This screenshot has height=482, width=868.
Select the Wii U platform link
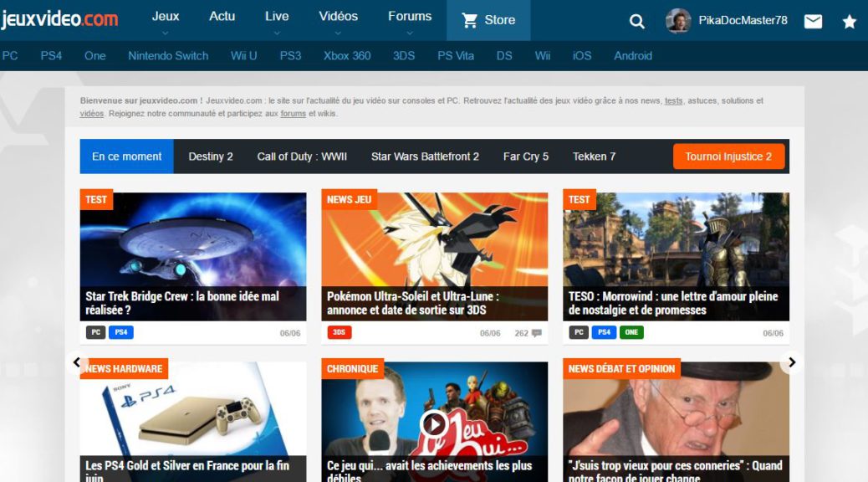click(243, 56)
